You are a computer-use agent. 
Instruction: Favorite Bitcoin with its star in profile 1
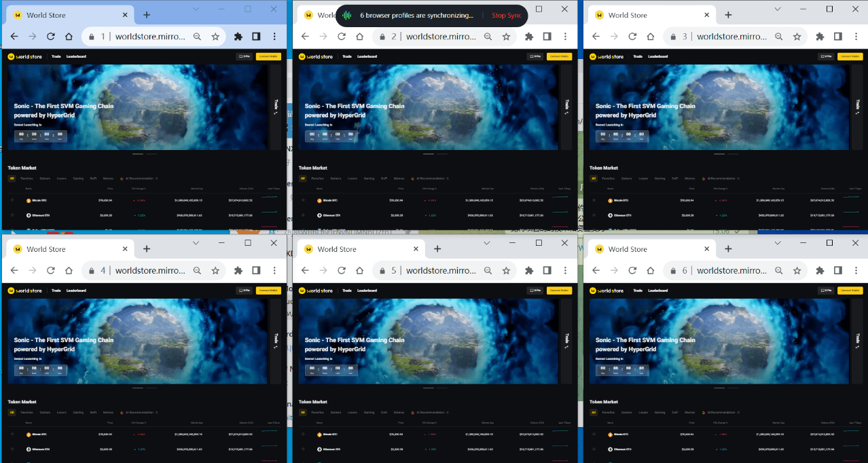[x=12, y=200]
